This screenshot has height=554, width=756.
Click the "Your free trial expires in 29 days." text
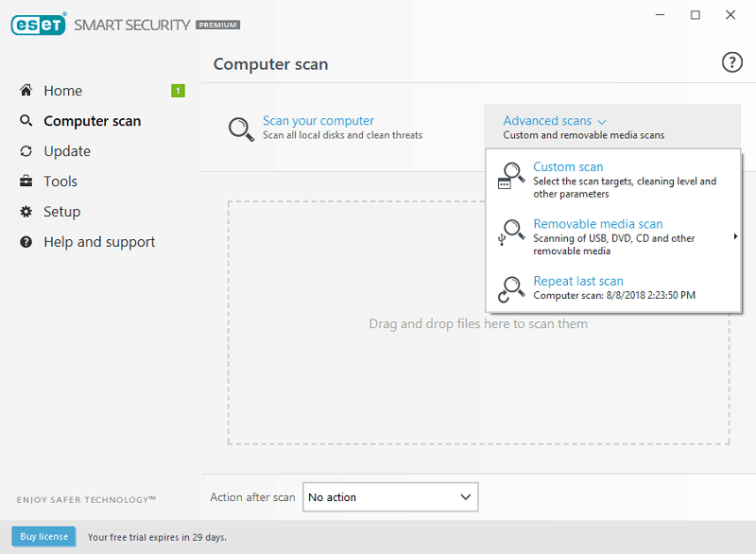(x=157, y=537)
